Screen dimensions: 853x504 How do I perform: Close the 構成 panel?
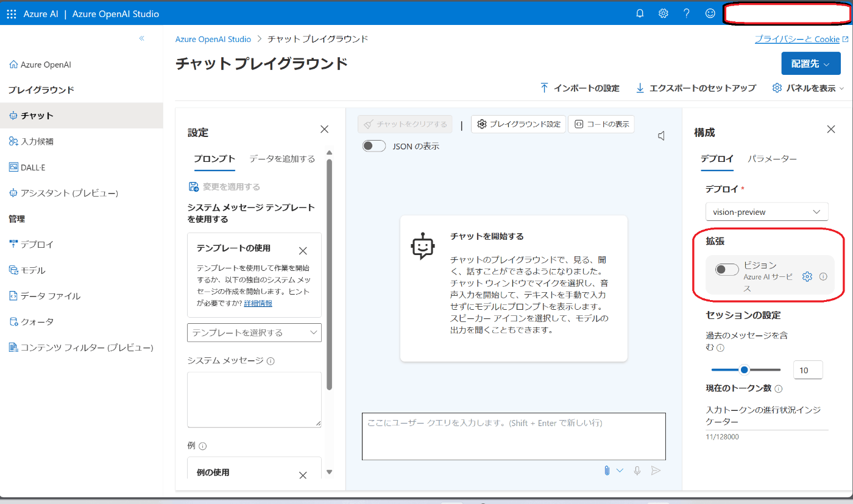point(830,129)
